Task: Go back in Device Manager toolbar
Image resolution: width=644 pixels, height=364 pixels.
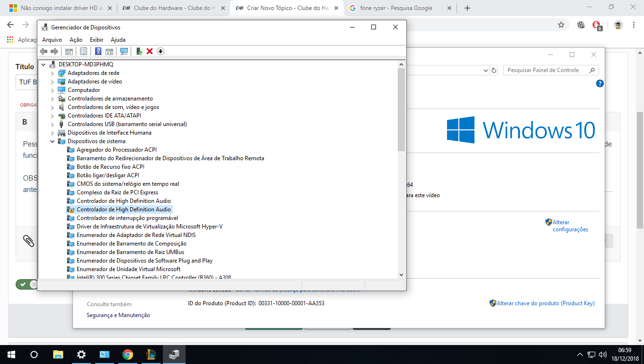Action: click(44, 51)
